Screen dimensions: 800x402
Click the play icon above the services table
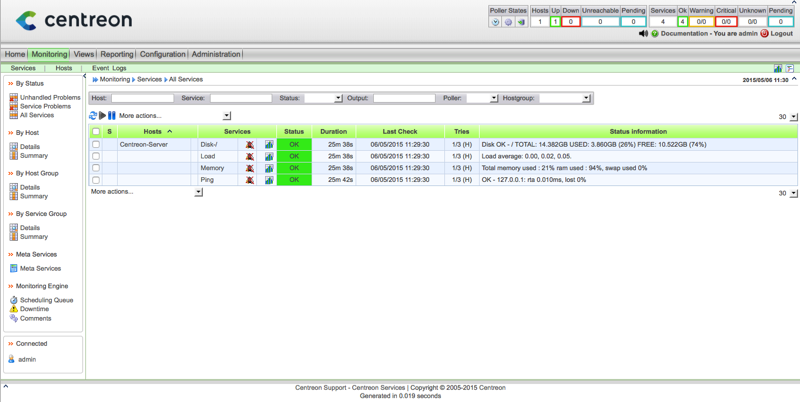pos(102,116)
